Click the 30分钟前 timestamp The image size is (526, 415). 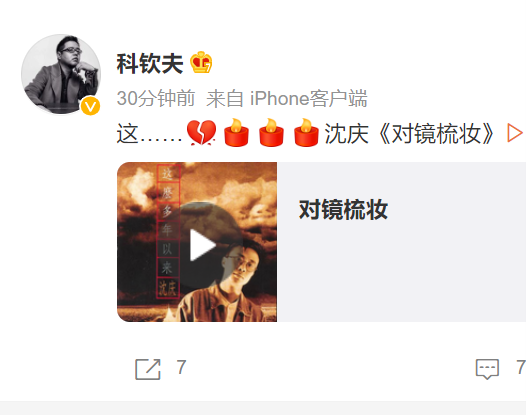[156, 99]
